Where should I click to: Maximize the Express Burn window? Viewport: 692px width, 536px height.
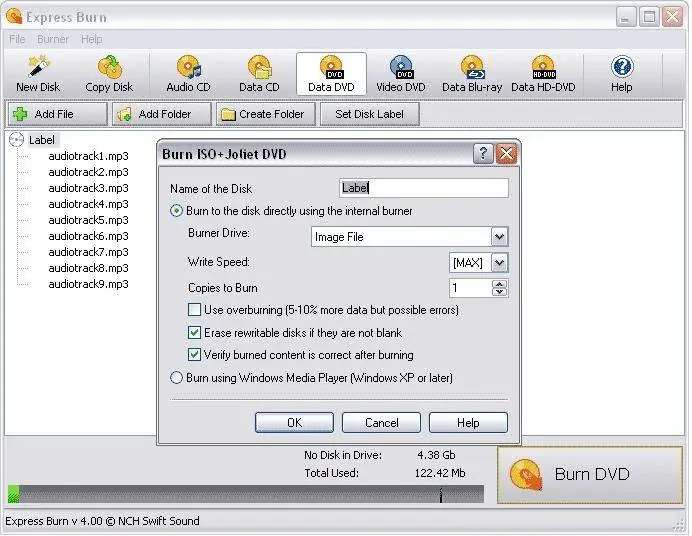649,17
